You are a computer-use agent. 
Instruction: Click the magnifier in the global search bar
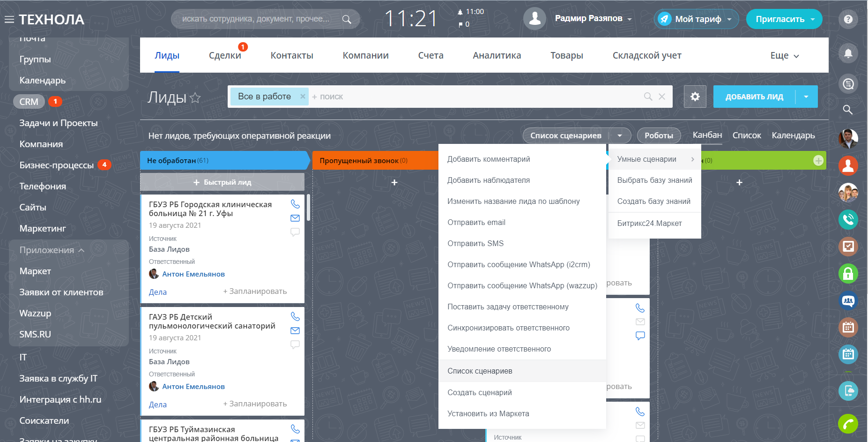(347, 19)
